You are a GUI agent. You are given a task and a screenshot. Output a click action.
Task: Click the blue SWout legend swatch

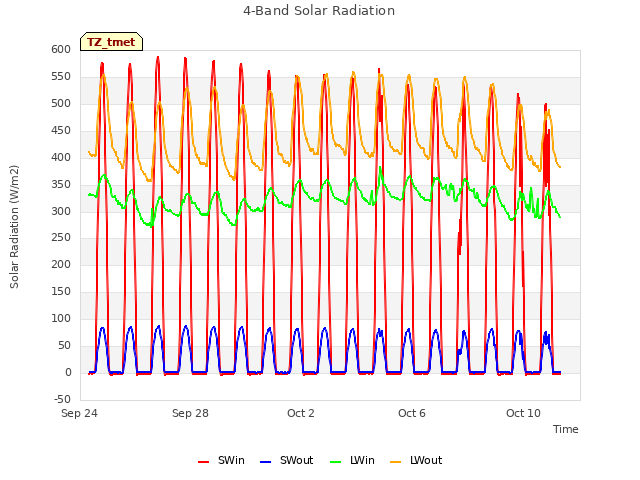coord(265,462)
